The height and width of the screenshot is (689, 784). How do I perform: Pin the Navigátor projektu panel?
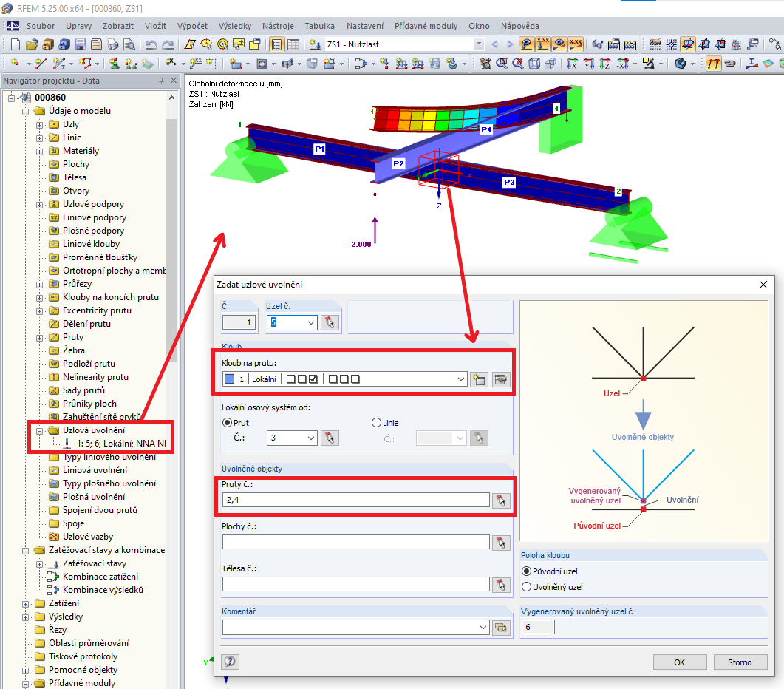tap(161, 81)
